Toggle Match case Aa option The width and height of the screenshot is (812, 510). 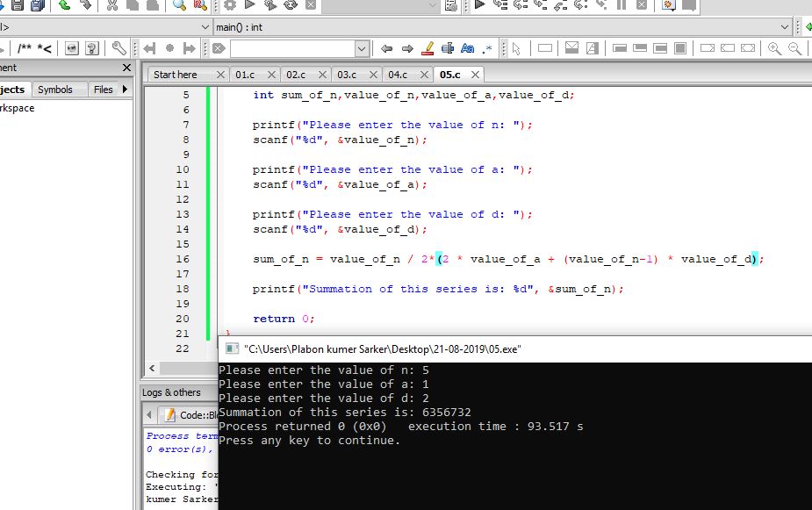pos(467,48)
